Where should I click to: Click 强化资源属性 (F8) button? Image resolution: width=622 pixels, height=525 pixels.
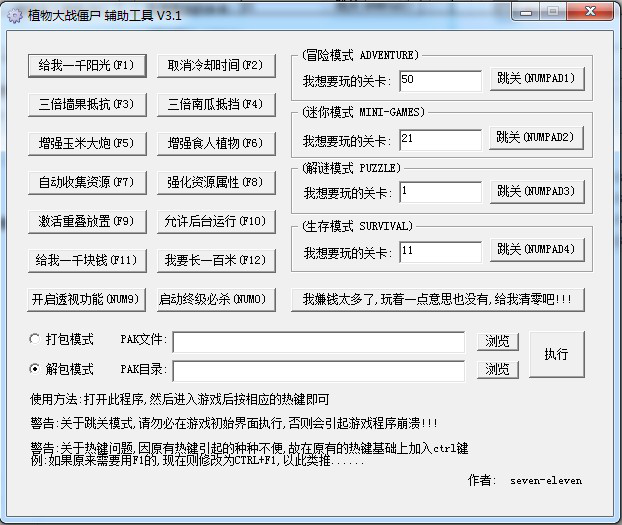pyautogui.click(x=216, y=183)
